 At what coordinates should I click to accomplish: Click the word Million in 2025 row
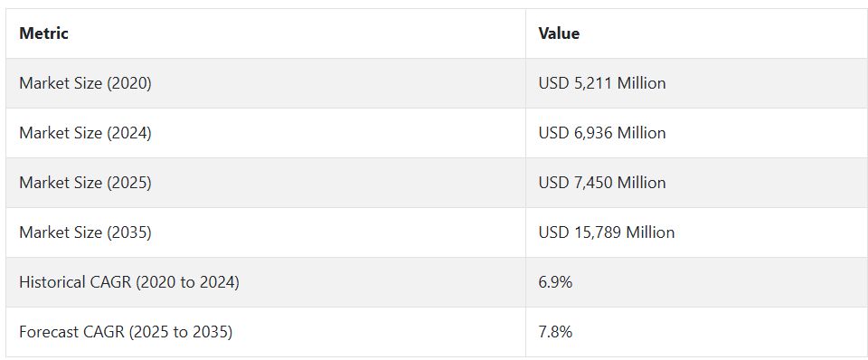click(x=642, y=183)
